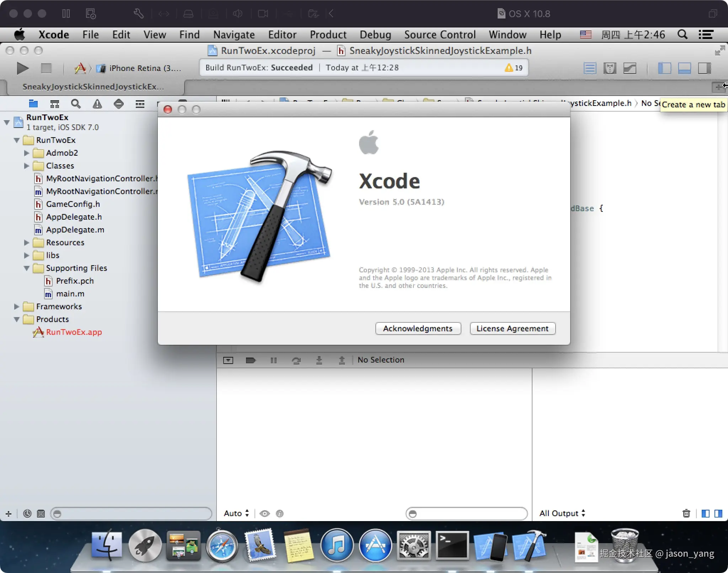Click the Run (play) button
Viewport: 728px width, 573px height.
click(22, 68)
